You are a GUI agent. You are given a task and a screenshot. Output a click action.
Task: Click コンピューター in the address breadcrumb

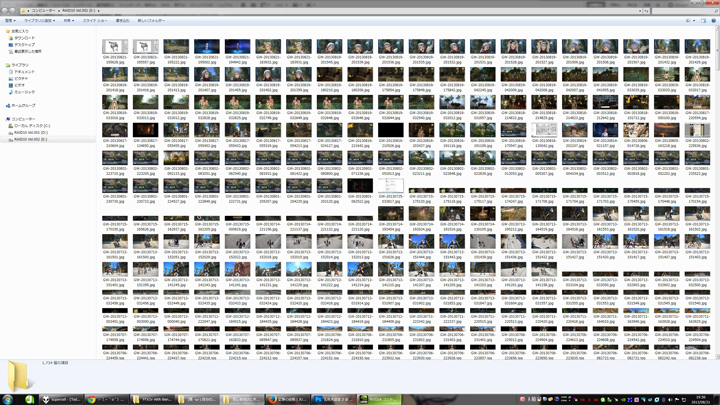pyautogui.click(x=43, y=10)
